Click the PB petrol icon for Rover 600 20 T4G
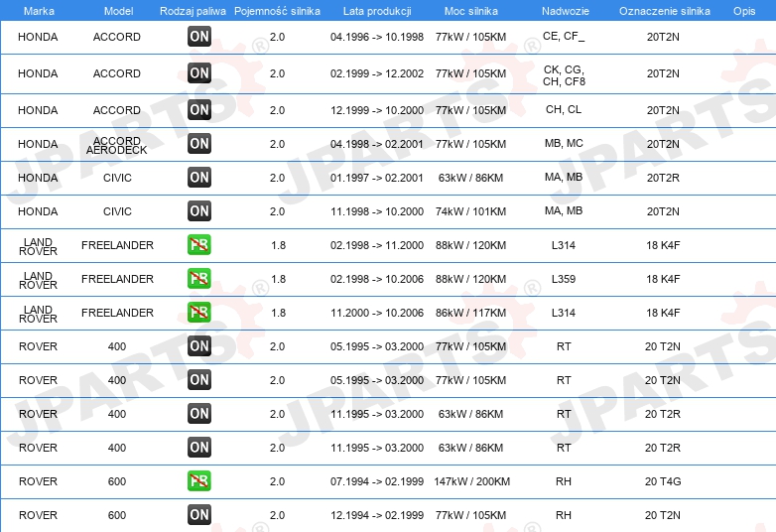Screen dimensions: 776x532 coord(199,480)
